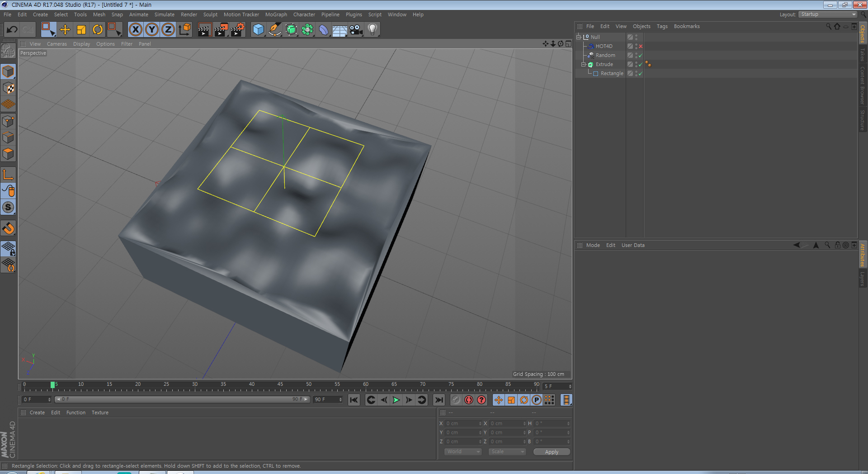Select the Random effector object
Viewport: 868px width, 474px height.
click(605, 55)
